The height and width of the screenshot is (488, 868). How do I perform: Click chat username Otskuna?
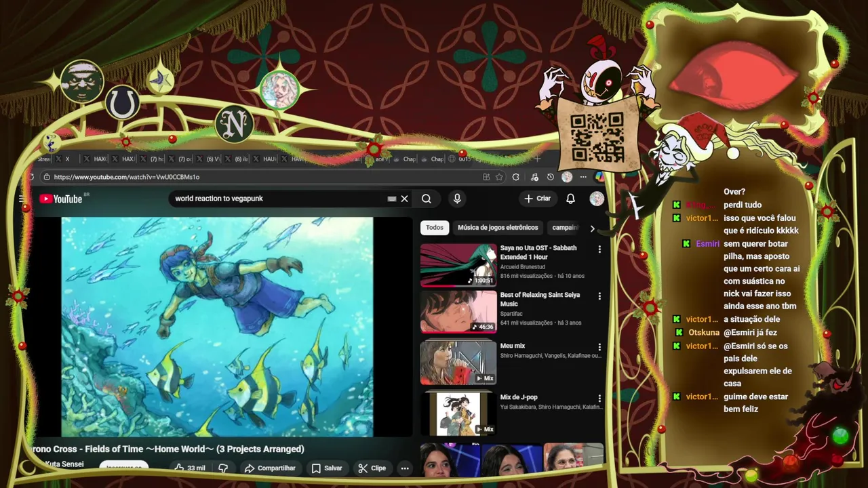pyautogui.click(x=704, y=333)
